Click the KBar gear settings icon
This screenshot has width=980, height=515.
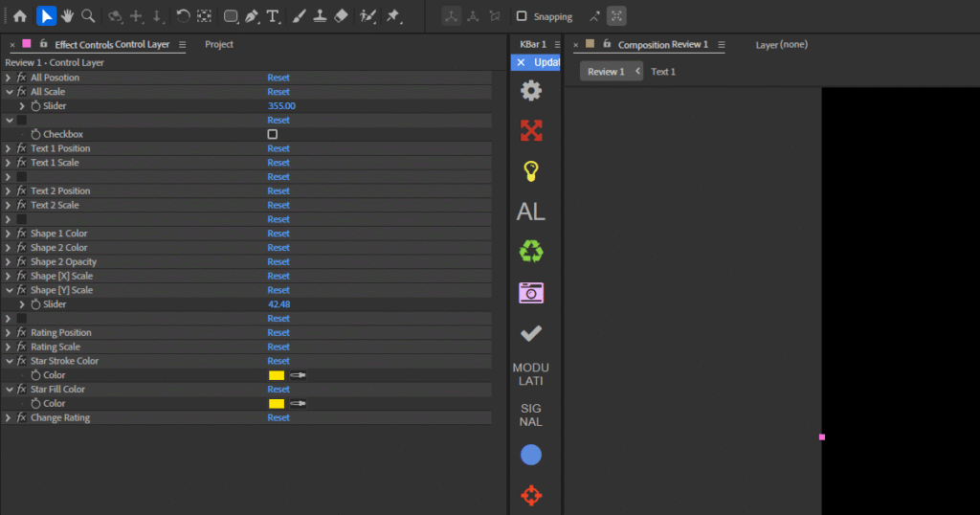coord(530,91)
